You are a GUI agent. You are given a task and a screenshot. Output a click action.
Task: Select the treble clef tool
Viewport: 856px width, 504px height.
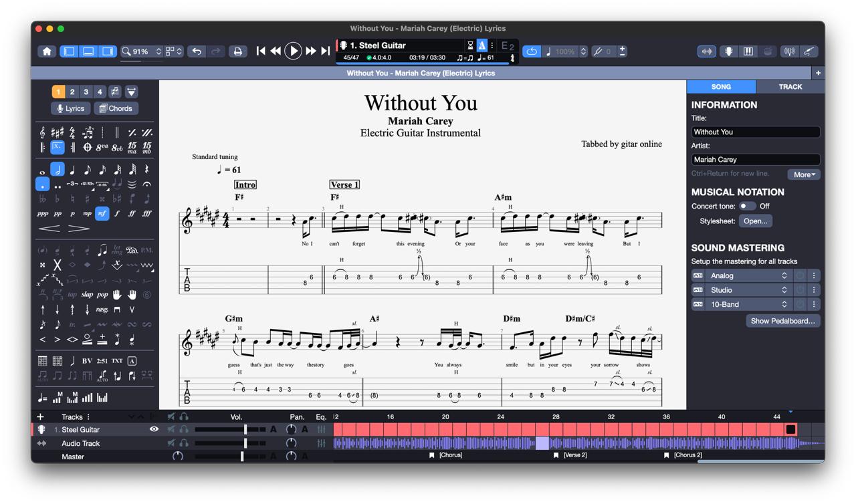[x=43, y=132]
